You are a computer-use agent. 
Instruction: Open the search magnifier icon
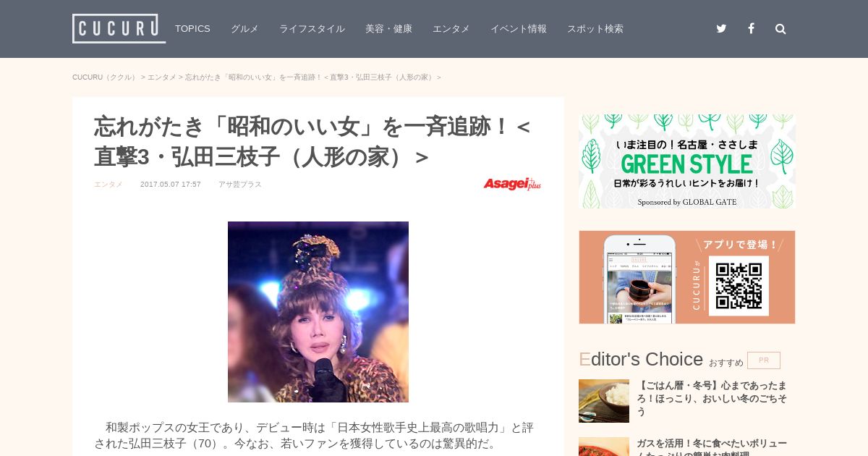[780, 29]
